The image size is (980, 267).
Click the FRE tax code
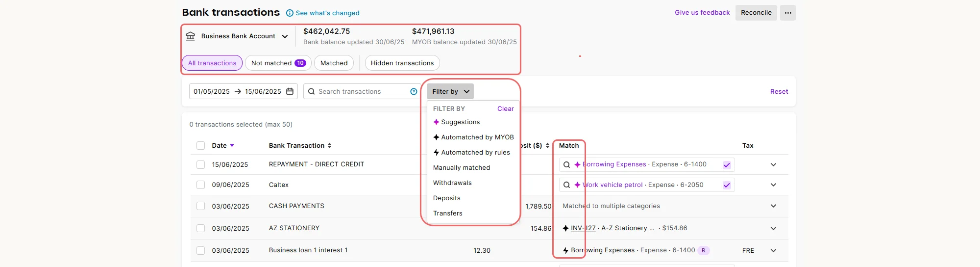pos(748,251)
